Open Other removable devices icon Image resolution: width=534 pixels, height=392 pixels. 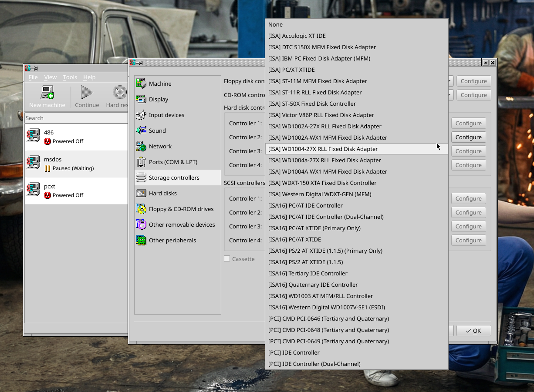(141, 224)
